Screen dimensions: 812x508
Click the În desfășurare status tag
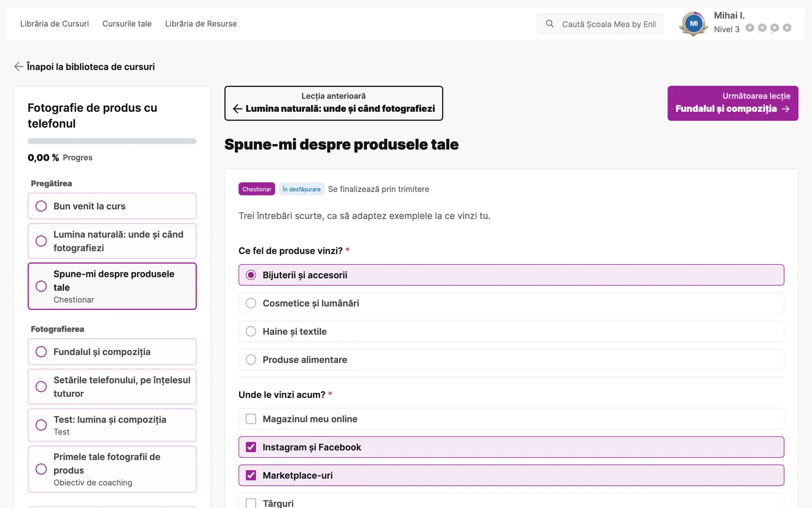(x=301, y=189)
